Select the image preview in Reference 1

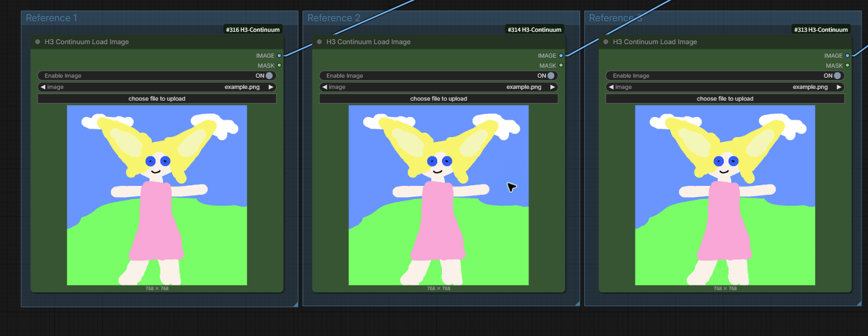pyautogui.click(x=157, y=195)
